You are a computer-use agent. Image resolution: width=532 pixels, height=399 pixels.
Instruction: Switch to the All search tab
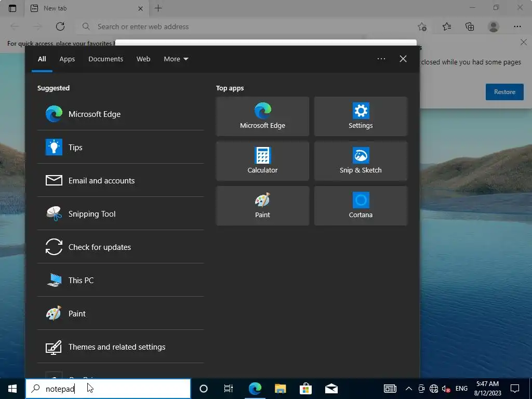pos(42,59)
